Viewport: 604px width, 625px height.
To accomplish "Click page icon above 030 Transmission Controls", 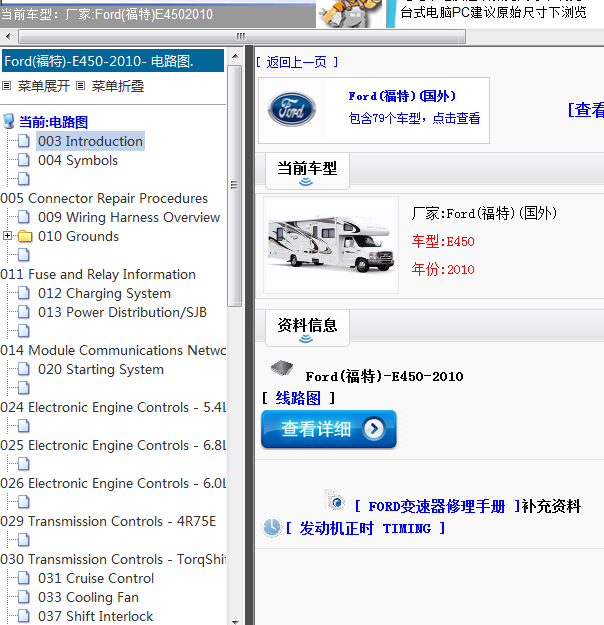I will coord(24,540).
